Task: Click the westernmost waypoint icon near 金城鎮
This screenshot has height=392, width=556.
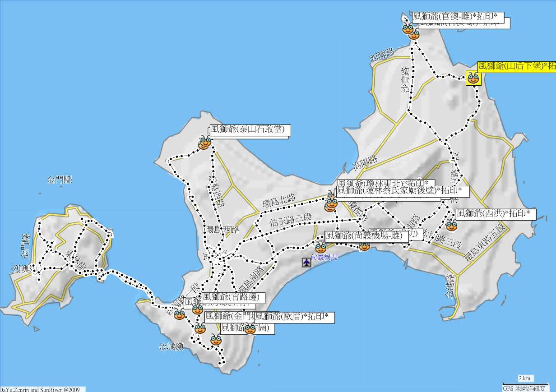Action: pos(179,314)
